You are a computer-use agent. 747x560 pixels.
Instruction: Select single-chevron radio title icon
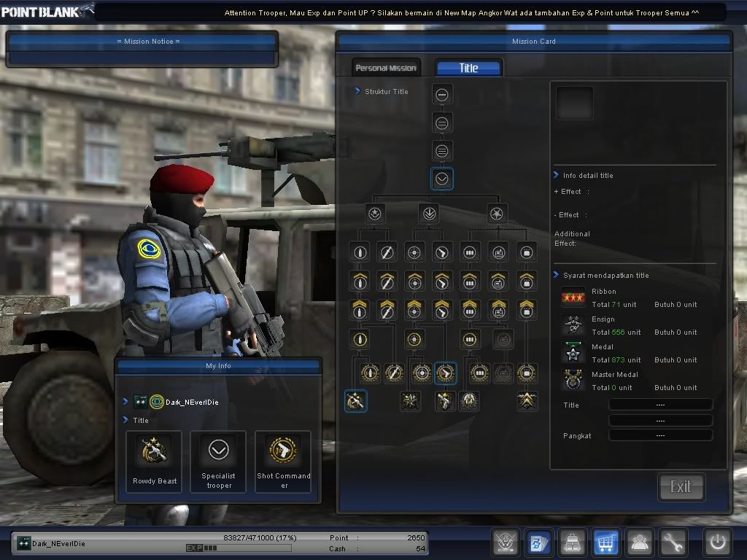(x=498, y=281)
